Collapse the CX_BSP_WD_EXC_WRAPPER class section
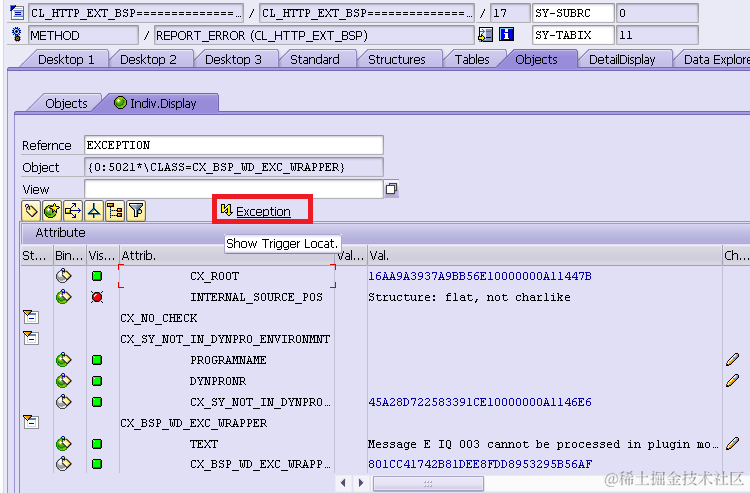Viewport: 750px width, 493px height. (x=31, y=422)
